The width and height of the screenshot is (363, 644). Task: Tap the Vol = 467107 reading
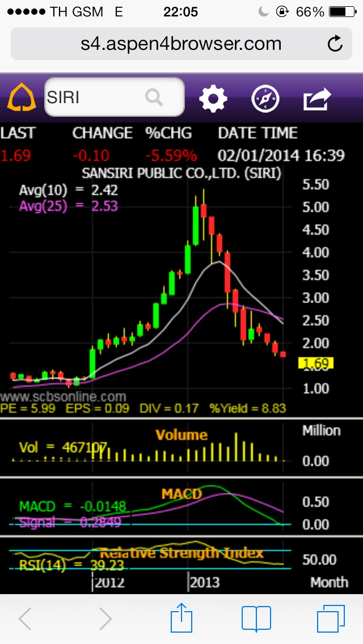pyautogui.click(x=64, y=447)
